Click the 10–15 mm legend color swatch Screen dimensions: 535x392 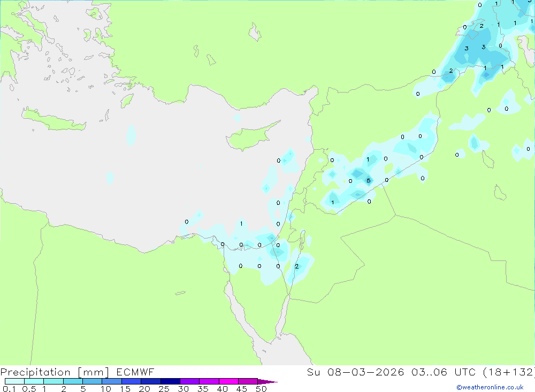[112, 381]
